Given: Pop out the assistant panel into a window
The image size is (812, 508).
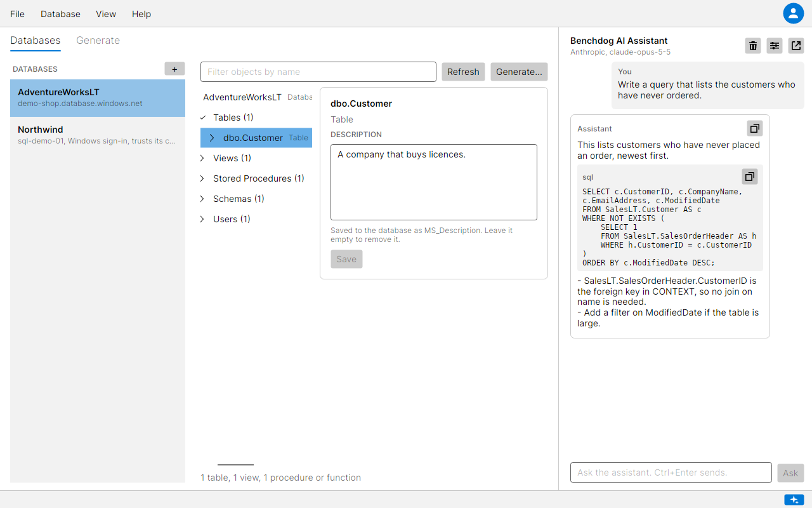Looking at the screenshot, I should click(796, 46).
